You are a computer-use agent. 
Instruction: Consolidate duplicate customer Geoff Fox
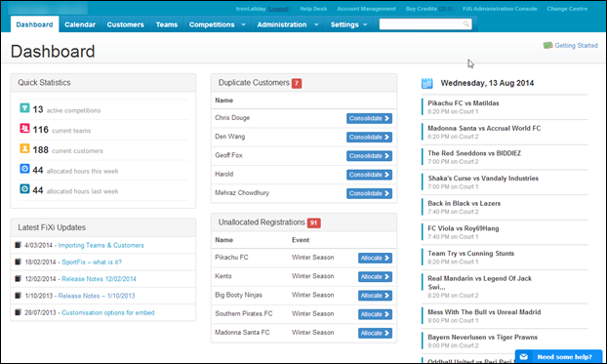[x=369, y=156]
